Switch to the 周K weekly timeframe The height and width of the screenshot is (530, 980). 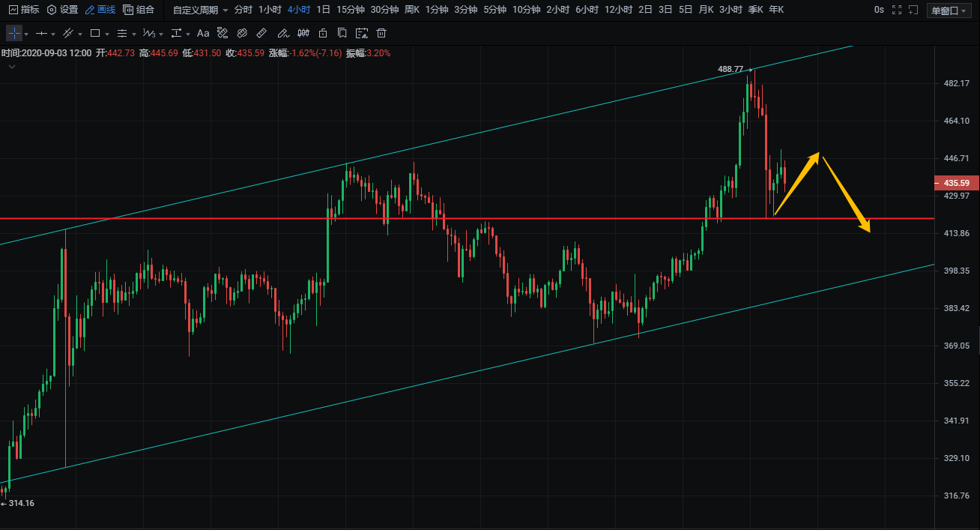pyautogui.click(x=411, y=10)
